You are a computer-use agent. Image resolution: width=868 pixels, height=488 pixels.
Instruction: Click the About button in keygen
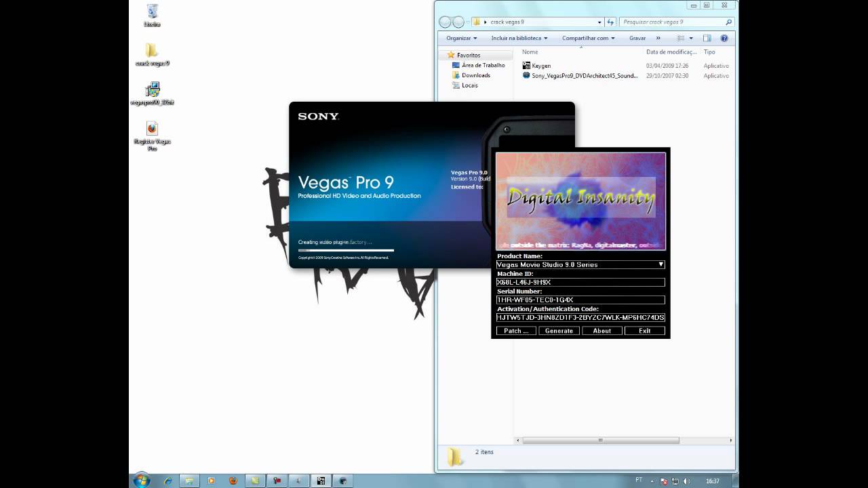tap(602, 331)
